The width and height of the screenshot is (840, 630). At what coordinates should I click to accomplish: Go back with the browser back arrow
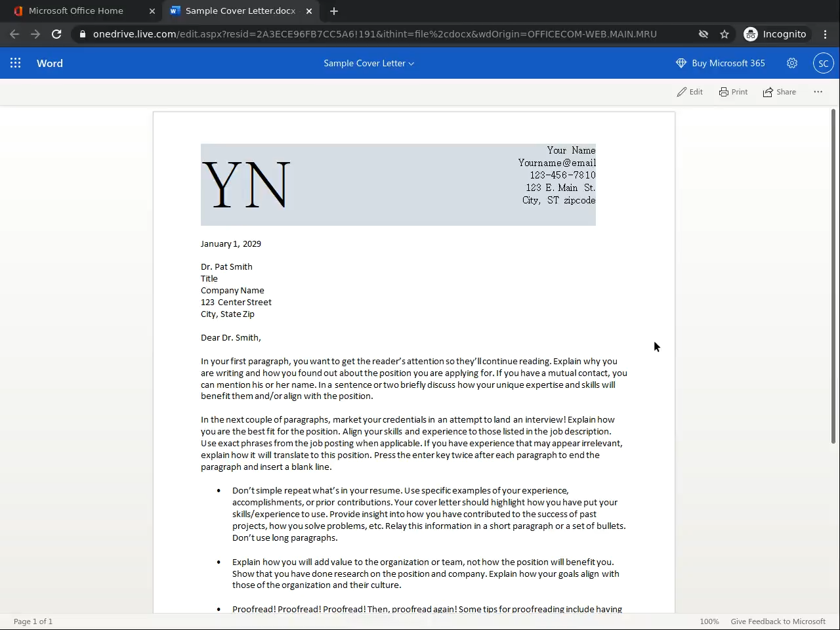14,34
